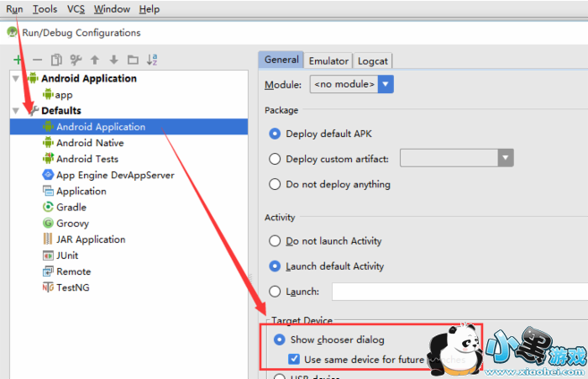
Task: Choose the Launch: radio button
Action: [x=275, y=292]
